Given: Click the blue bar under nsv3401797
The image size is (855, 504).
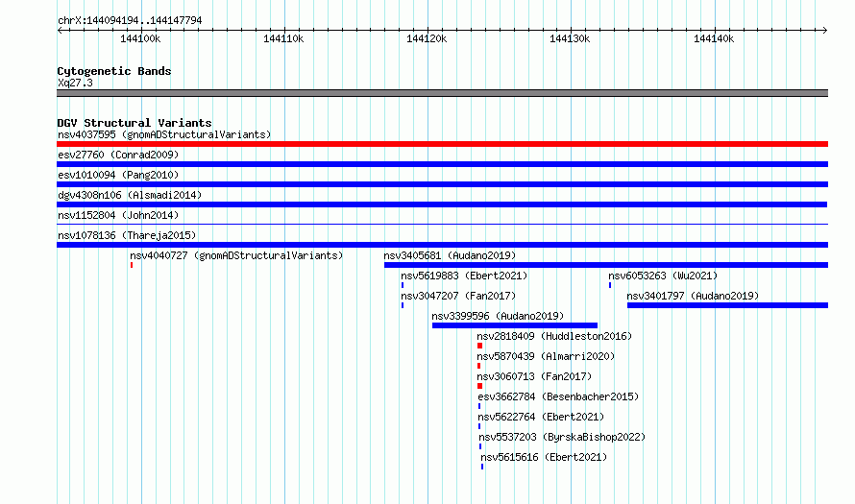Looking at the screenshot, I should tap(727, 305).
